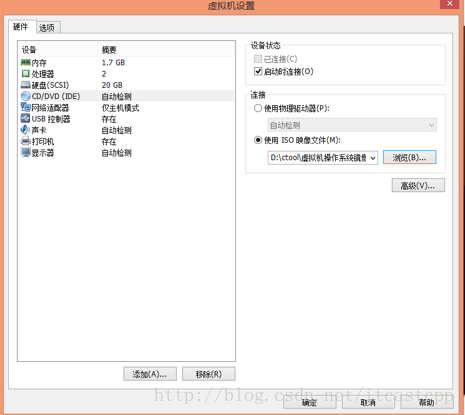Toggle the 已连接(C) checkbox

pyautogui.click(x=258, y=59)
